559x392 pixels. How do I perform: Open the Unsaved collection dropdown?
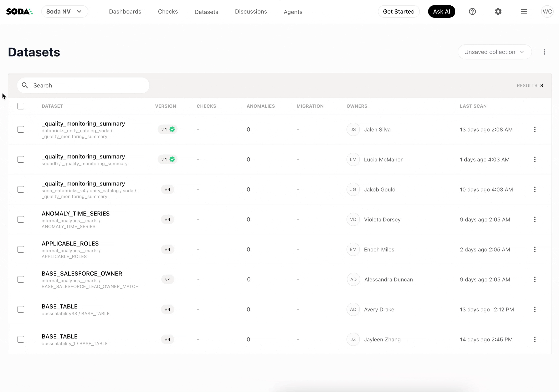tap(494, 52)
